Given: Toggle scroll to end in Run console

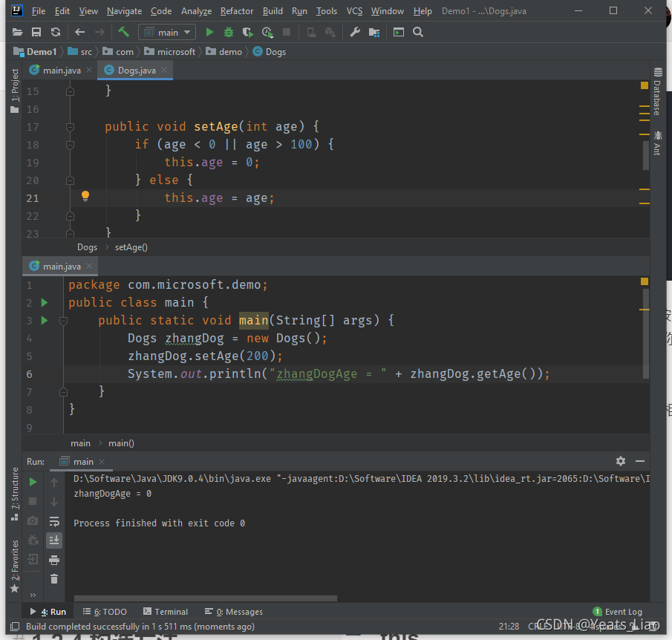Looking at the screenshot, I should click(x=54, y=540).
